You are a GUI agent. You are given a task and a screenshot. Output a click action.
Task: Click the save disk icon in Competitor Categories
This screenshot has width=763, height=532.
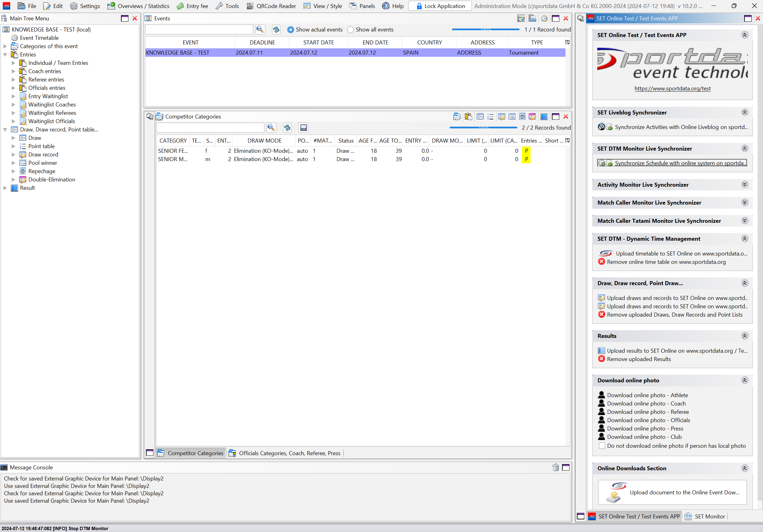(x=303, y=128)
